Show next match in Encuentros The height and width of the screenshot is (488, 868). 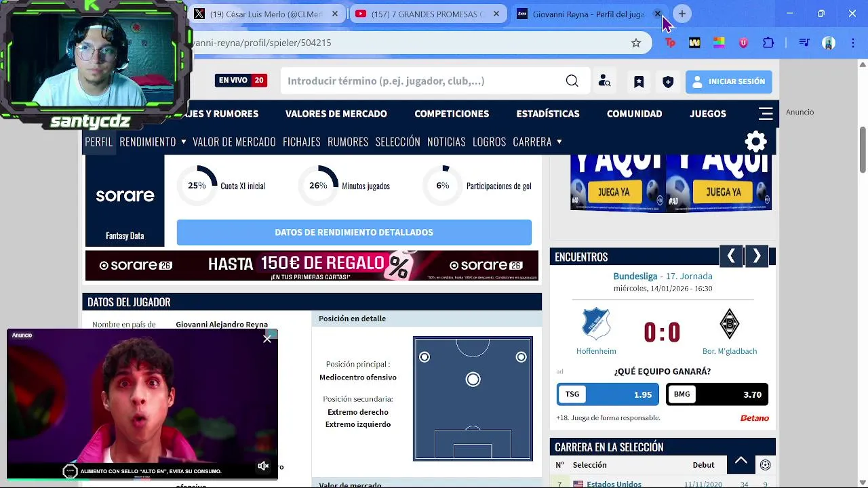click(757, 256)
